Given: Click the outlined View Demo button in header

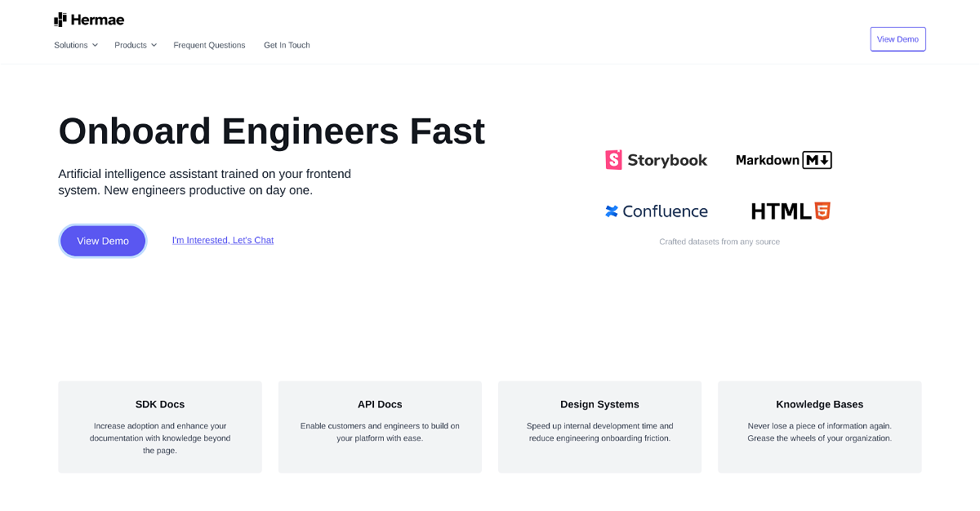Looking at the screenshot, I should 898,39.
